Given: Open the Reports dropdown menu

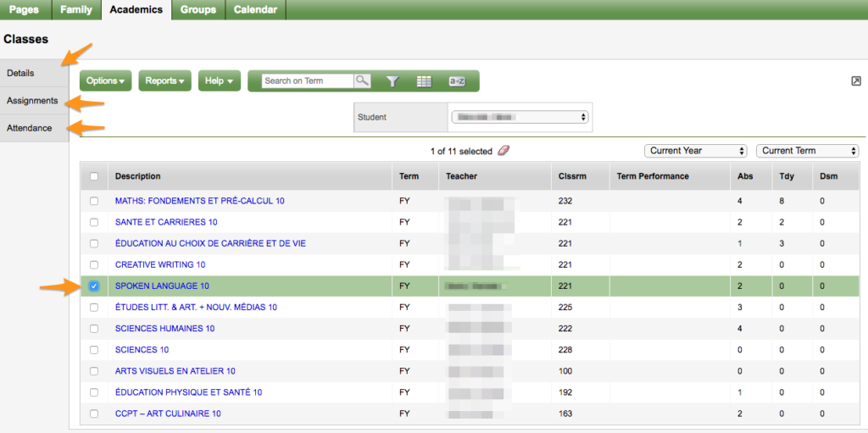Looking at the screenshot, I should pos(164,81).
